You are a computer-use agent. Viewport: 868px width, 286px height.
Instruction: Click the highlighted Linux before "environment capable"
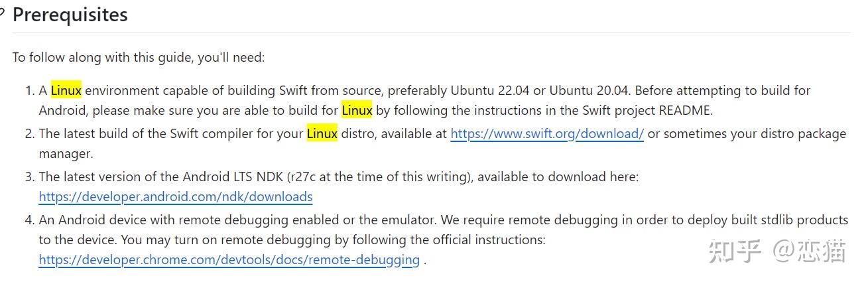click(66, 90)
